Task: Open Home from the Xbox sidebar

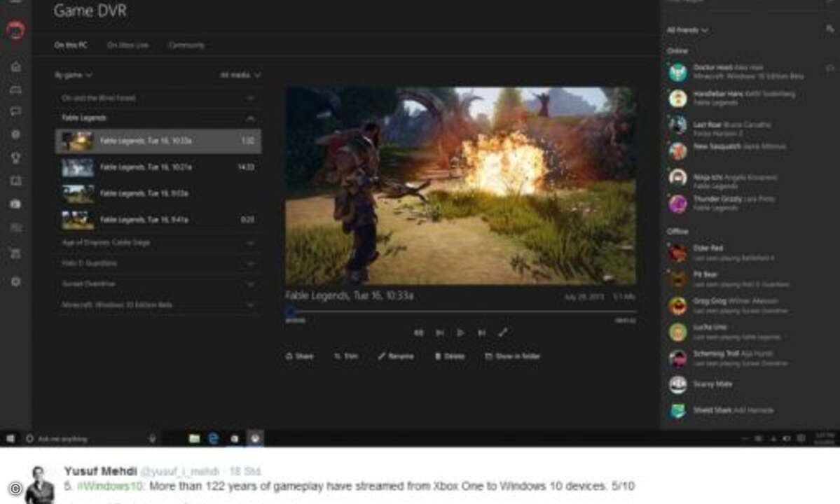Action: pos(15,66)
